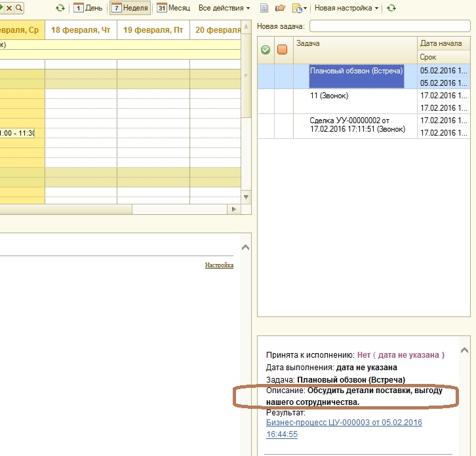Click the list document icon above the task panel

[264, 9]
